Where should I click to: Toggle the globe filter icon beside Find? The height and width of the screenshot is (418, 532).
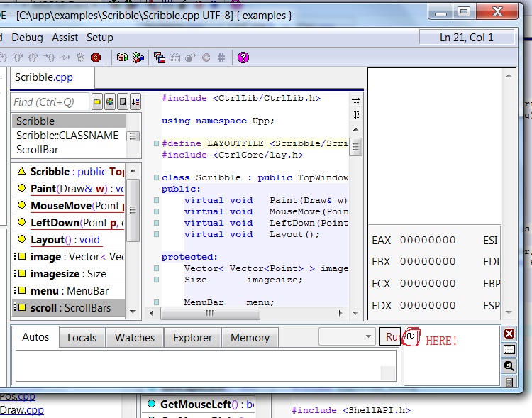pos(110,101)
